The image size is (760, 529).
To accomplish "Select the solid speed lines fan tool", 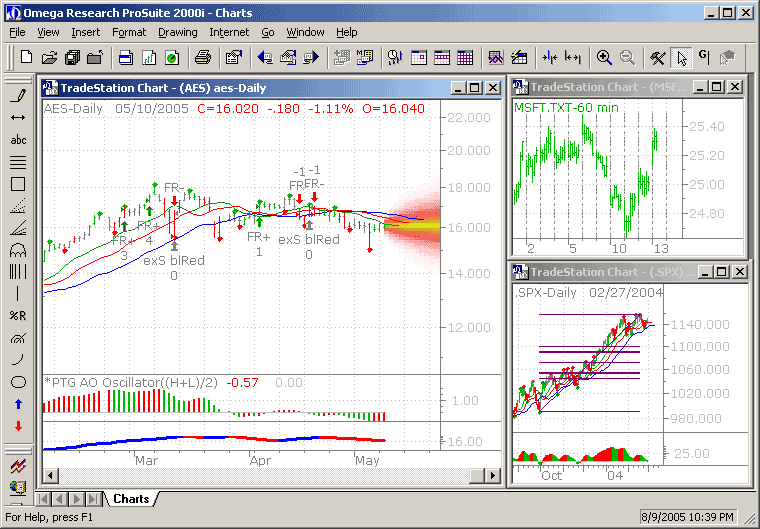I will tap(18, 228).
